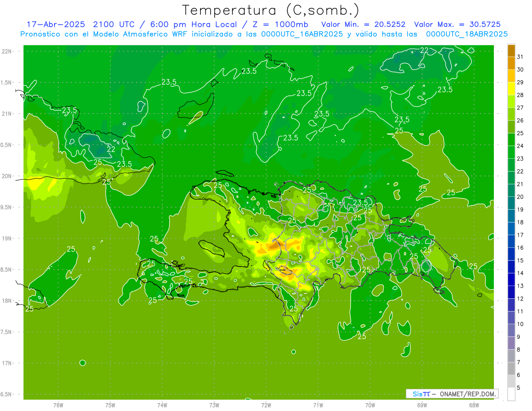Click the '0000UTC_18ABR2025' valid-until time
The width and height of the screenshot is (532, 411).
(x=466, y=34)
